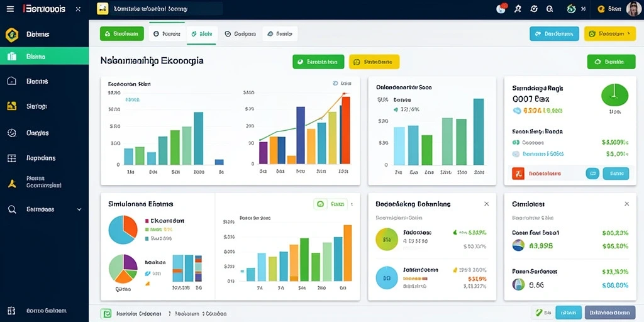Click the red square icon in the summary card

pos(518,174)
